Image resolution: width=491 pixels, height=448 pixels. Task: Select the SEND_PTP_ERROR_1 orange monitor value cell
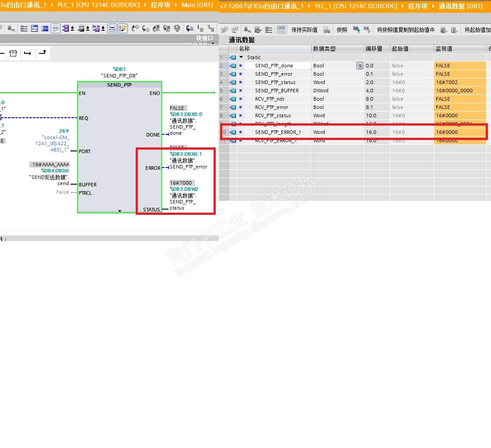click(460, 132)
